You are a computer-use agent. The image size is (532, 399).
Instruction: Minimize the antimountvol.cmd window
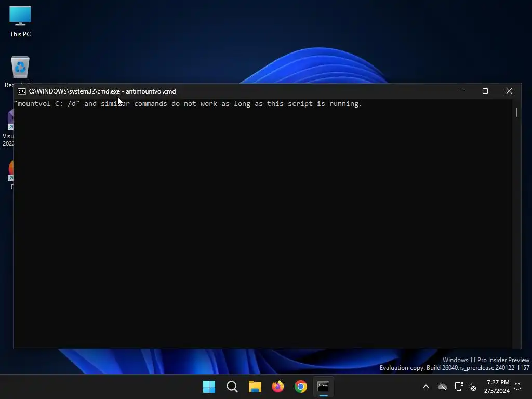[x=462, y=91]
